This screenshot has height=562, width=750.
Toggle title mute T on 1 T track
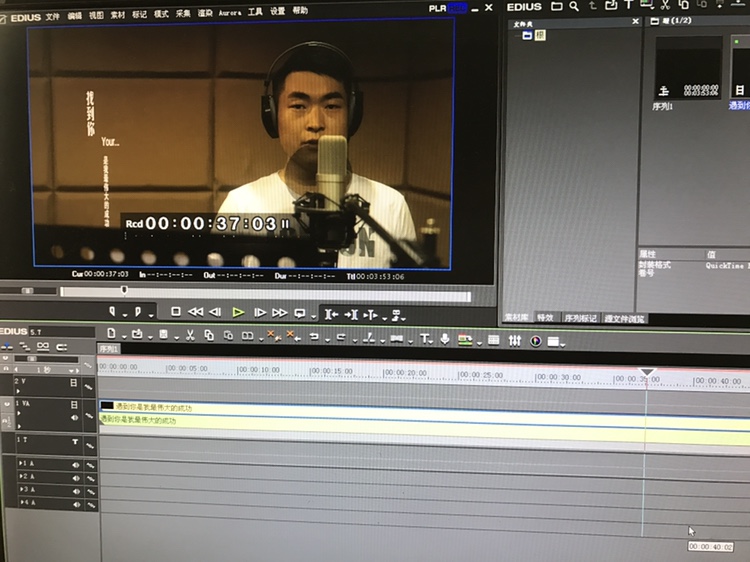pyautogui.click(x=75, y=442)
